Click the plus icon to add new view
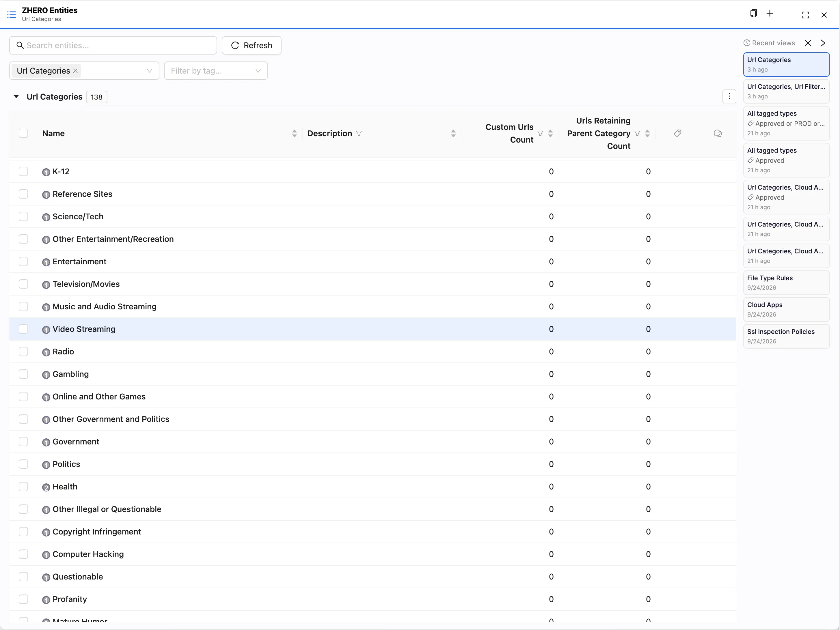Viewport: 840px width, 630px height. [x=770, y=14]
